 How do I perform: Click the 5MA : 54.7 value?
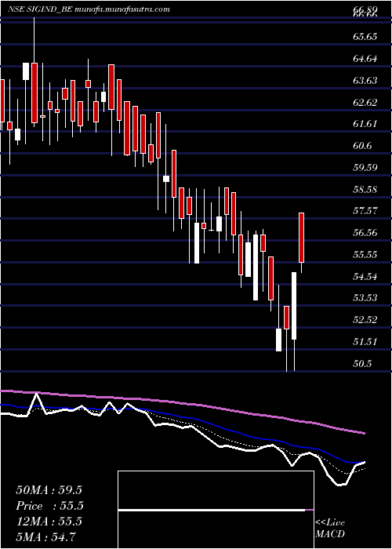(x=45, y=536)
